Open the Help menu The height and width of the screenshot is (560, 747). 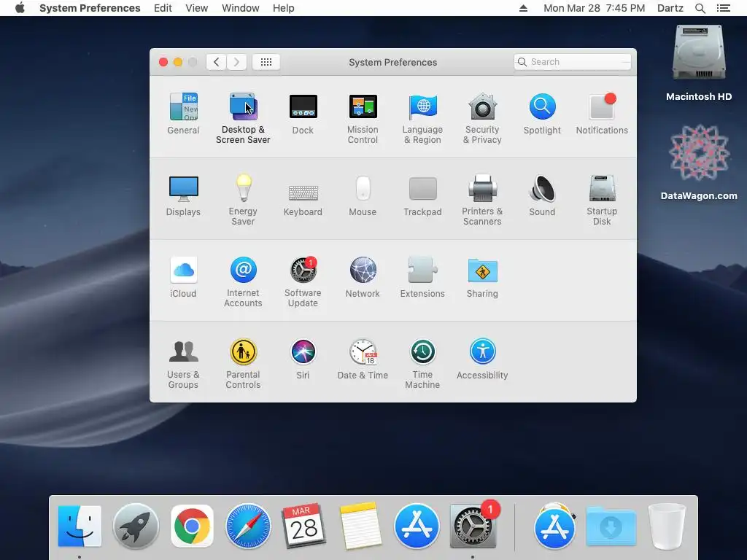[x=284, y=8]
